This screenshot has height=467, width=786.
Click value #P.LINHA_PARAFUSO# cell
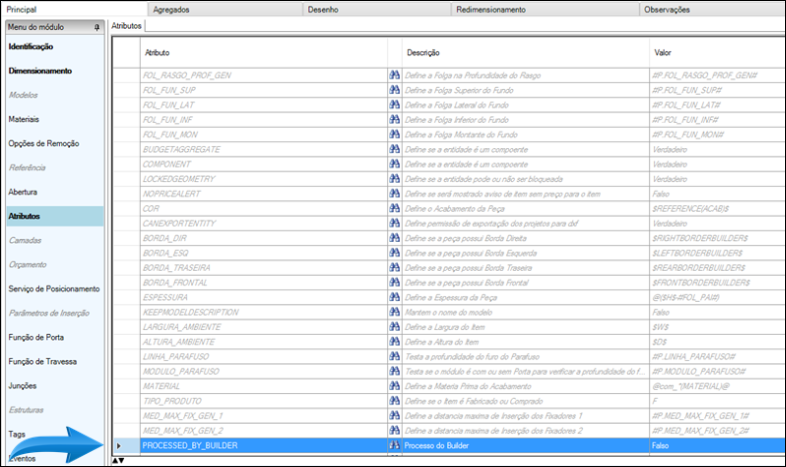[x=717, y=356]
